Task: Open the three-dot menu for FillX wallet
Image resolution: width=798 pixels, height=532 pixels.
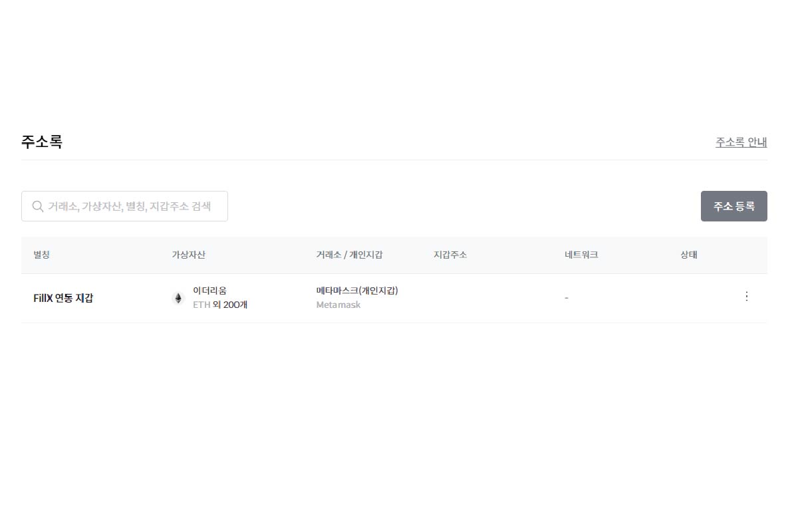Action: click(746, 297)
